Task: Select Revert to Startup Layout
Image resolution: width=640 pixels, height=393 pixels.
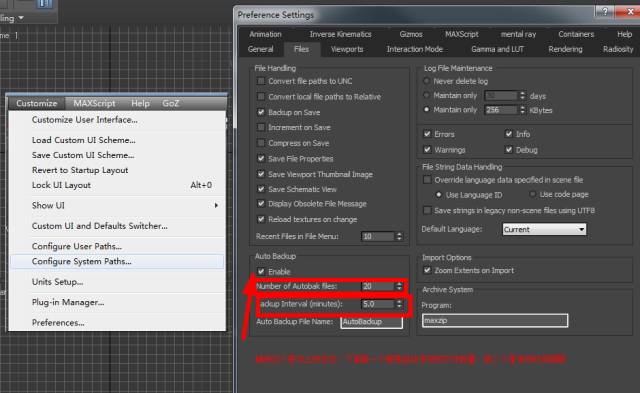Action: pyautogui.click(x=80, y=170)
